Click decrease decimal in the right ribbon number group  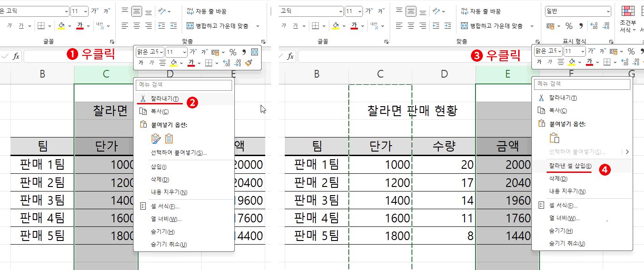click(x=606, y=26)
